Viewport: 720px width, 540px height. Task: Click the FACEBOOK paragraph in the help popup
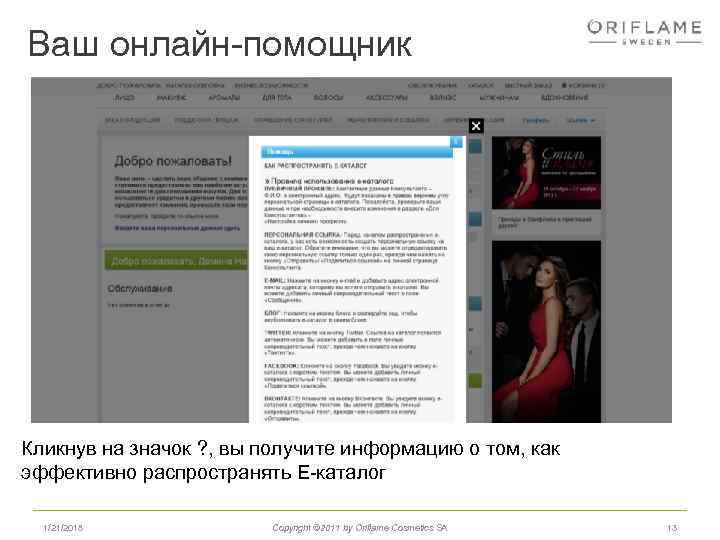[351, 376]
